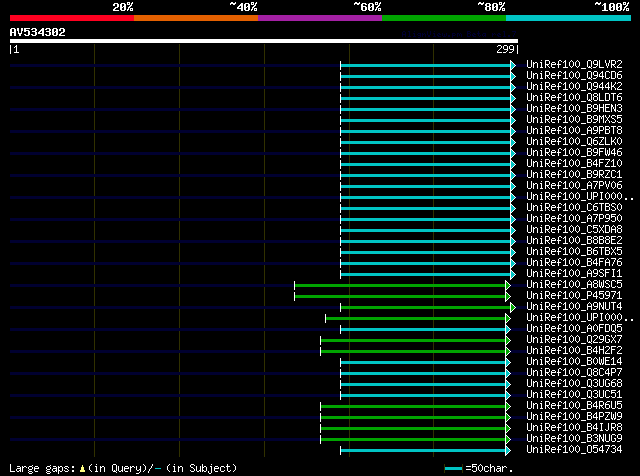Select the UniRef100_B4PZW9 label
Viewport: 640px width, 476px height.
point(574,417)
